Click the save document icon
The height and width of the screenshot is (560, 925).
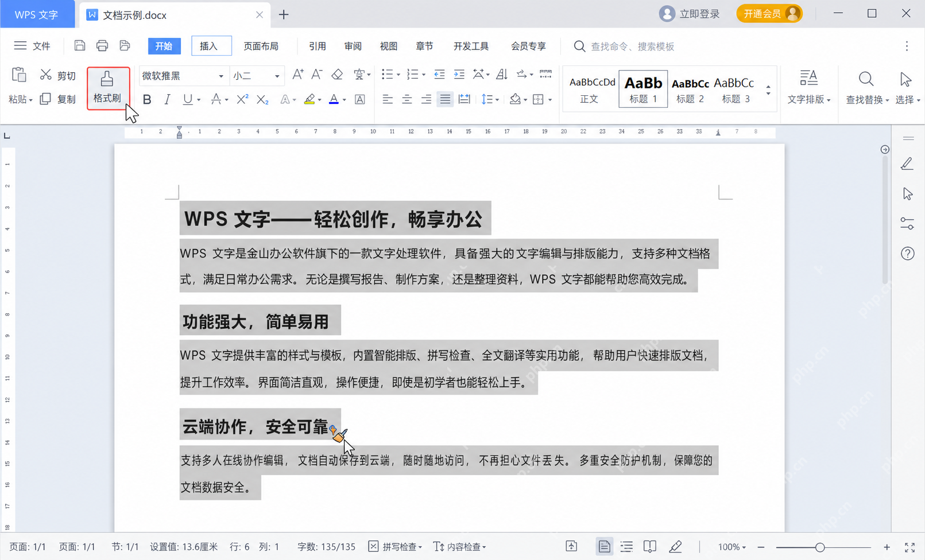[80, 46]
